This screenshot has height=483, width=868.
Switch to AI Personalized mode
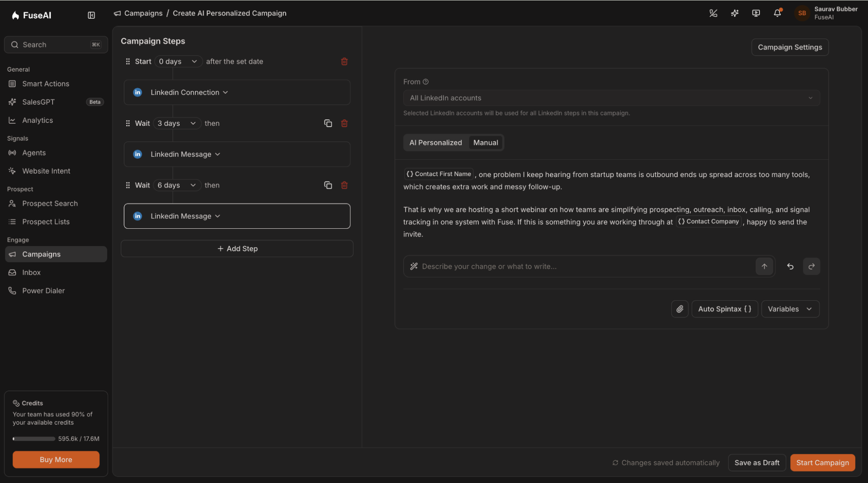click(436, 143)
